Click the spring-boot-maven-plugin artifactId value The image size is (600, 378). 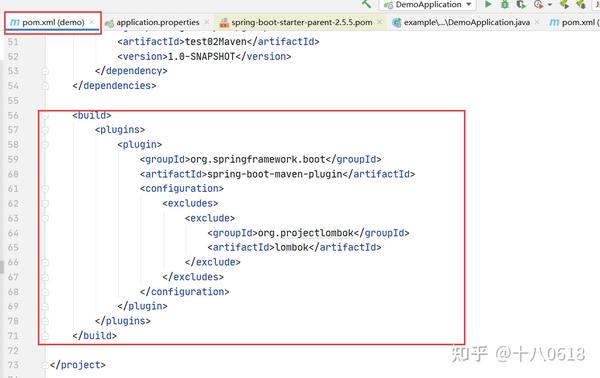[275, 174]
